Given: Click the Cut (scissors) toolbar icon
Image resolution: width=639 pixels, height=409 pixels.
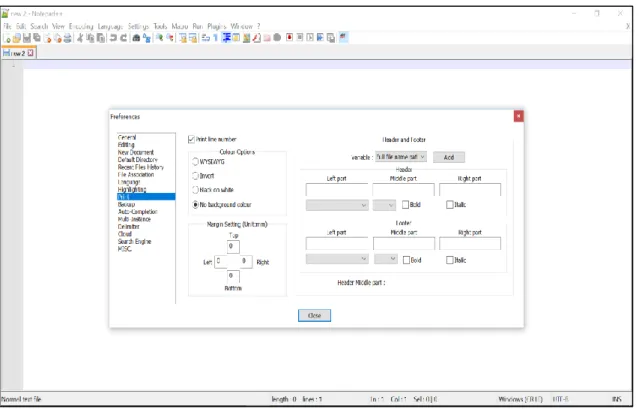Looking at the screenshot, I should (80, 38).
